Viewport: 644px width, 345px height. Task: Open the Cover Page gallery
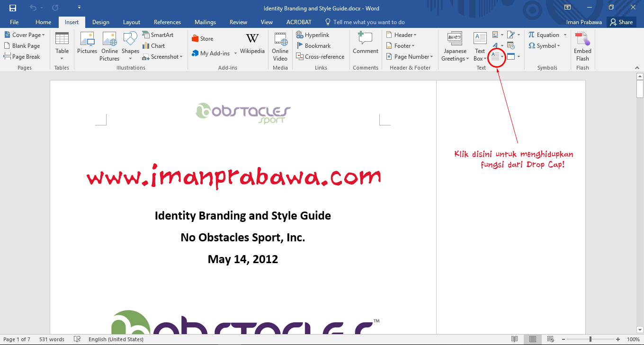pyautogui.click(x=25, y=35)
